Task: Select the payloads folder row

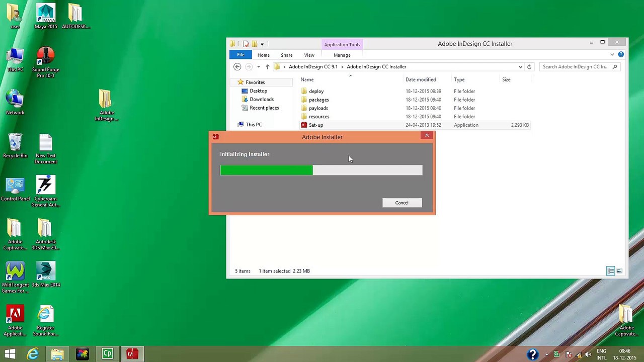Action: [x=415, y=108]
